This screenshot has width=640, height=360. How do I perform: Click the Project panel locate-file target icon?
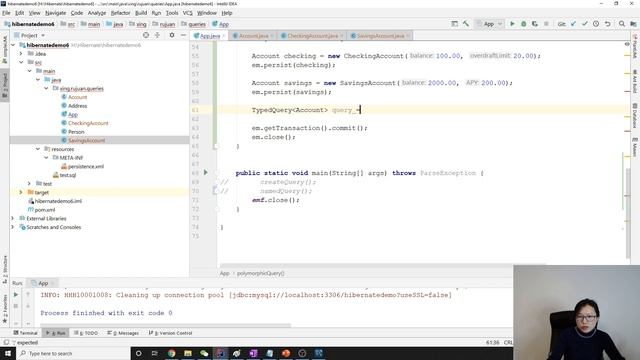pos(146,36)
